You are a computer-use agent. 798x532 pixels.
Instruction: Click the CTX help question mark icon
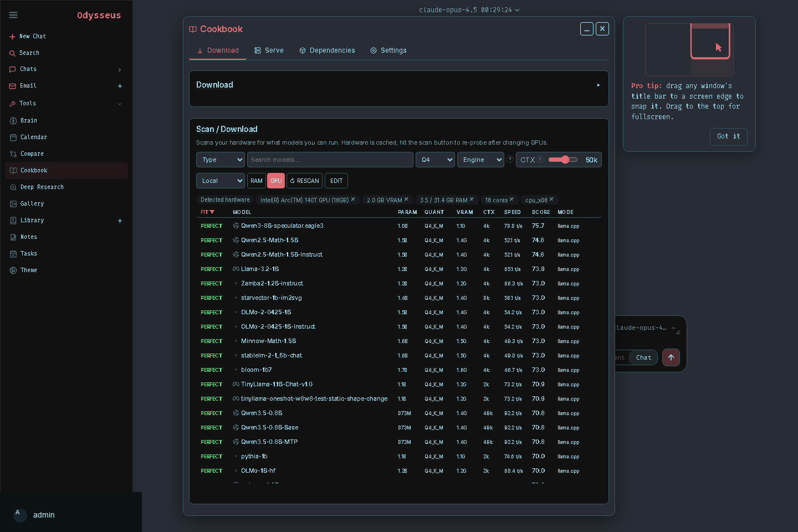point(540,160)
